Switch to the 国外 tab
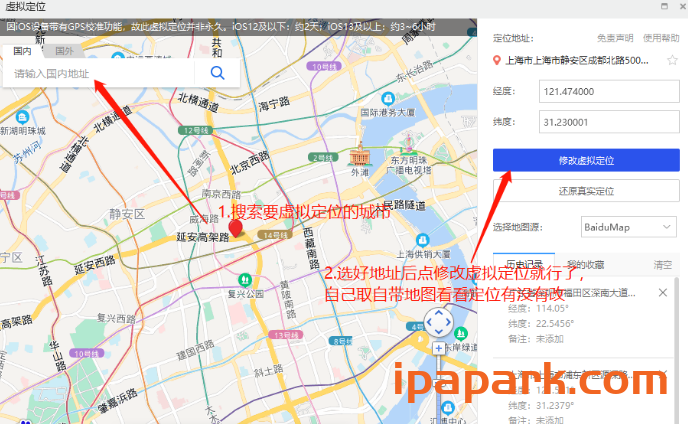 (64, 51)
